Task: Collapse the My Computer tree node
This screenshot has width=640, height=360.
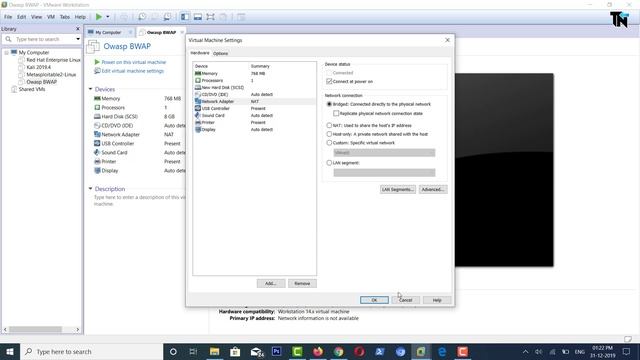Action: tap(7, 53)
